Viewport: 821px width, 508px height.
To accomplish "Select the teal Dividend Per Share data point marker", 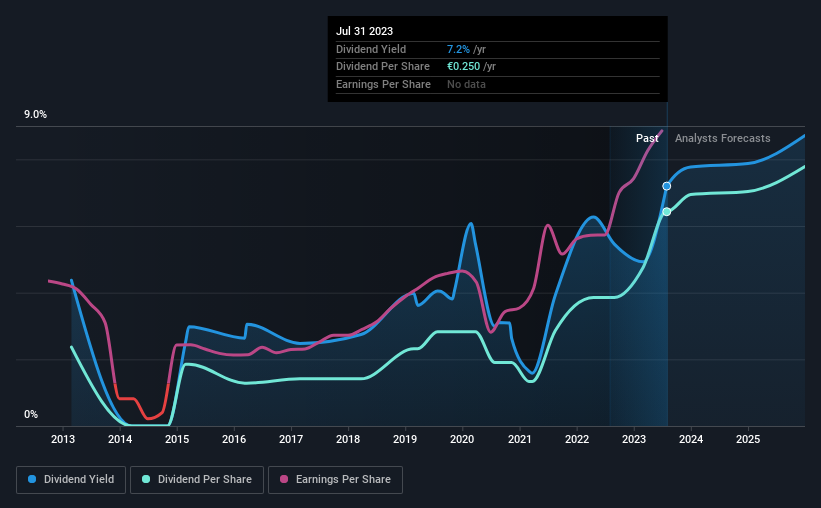I will [667, 212].
